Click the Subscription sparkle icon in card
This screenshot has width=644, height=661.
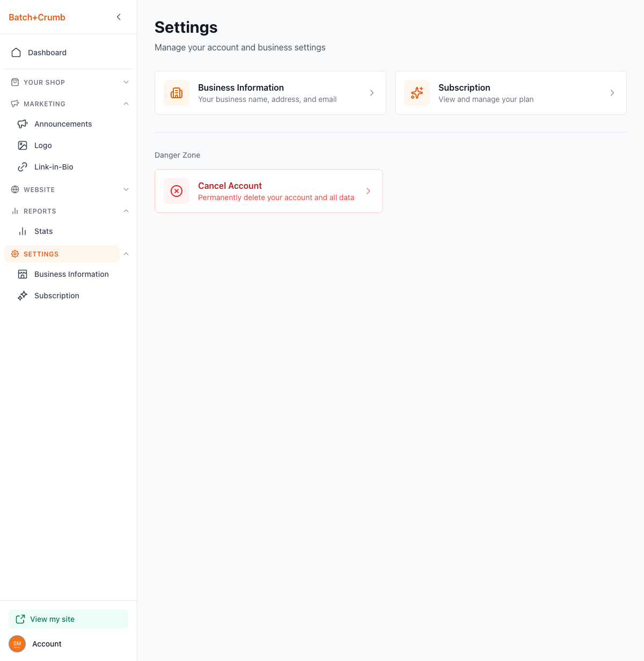click(417, 93)
